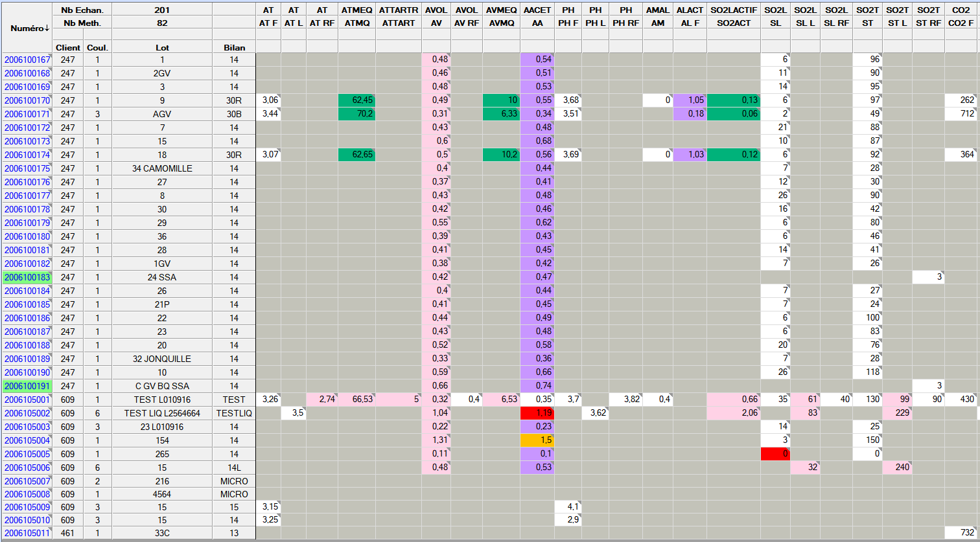
Task: Click the Client column header
Action: (x=68, y=47)
